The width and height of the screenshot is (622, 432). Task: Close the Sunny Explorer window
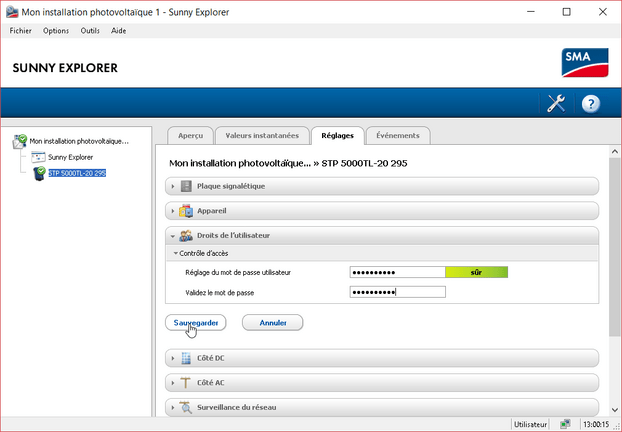point(603,12)
